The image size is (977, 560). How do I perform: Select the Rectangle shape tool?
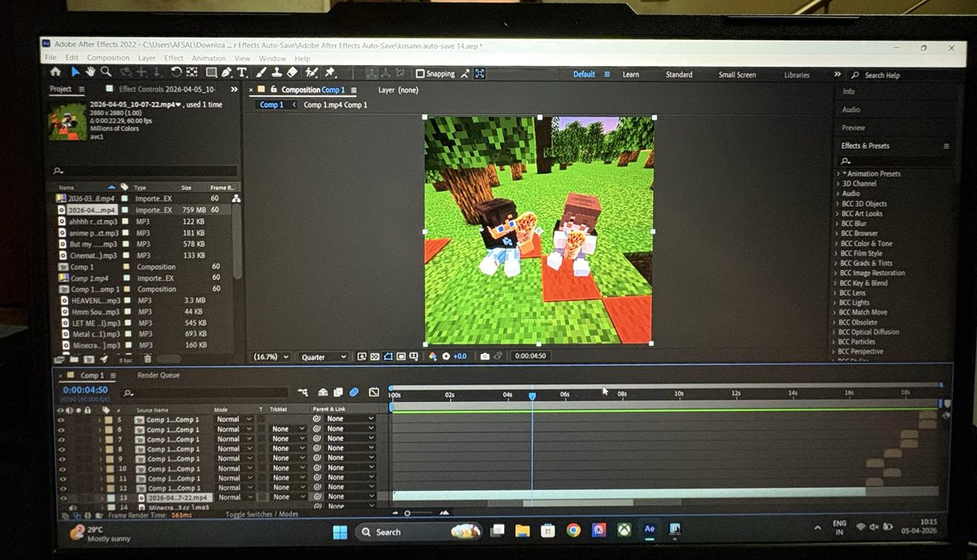coord(212,73)
